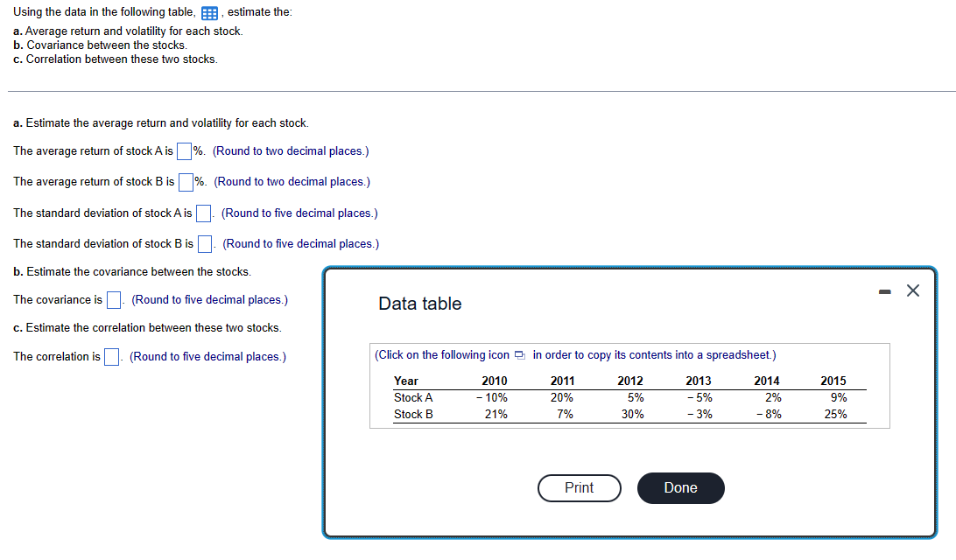The image size is (956, 560).
Task: Click the average return input box for stock A
Action: [x=184, y=150]
